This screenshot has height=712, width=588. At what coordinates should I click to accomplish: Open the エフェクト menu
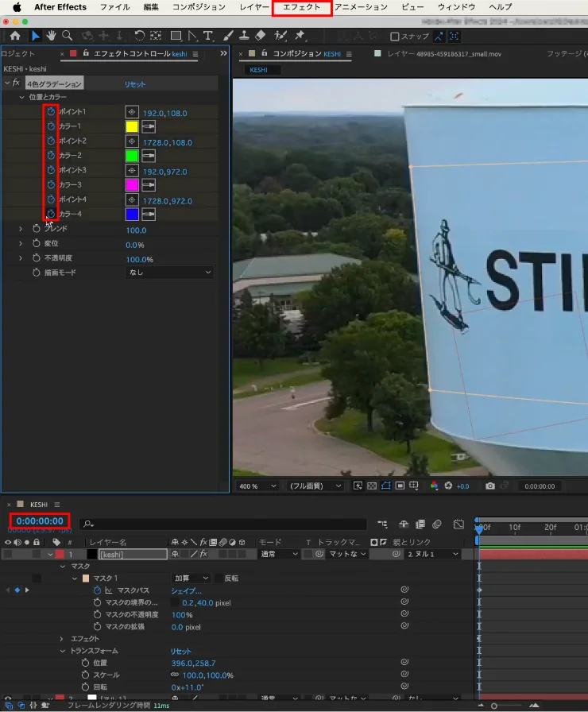coord(301,7)
